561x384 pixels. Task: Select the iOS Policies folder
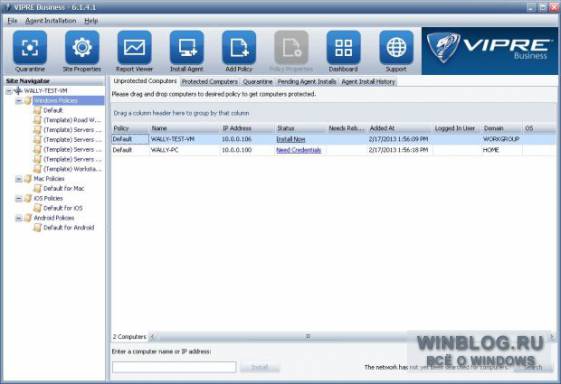click(48, 198)
